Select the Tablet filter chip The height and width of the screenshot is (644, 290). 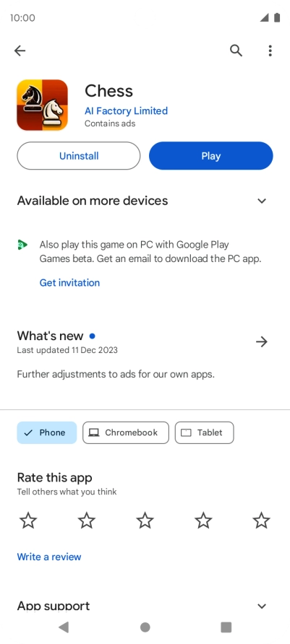[x=205, y=432]
